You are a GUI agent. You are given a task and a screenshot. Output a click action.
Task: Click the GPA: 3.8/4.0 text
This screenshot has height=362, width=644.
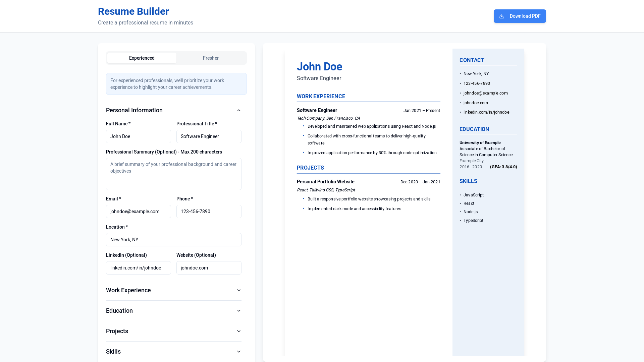(503, 167)
